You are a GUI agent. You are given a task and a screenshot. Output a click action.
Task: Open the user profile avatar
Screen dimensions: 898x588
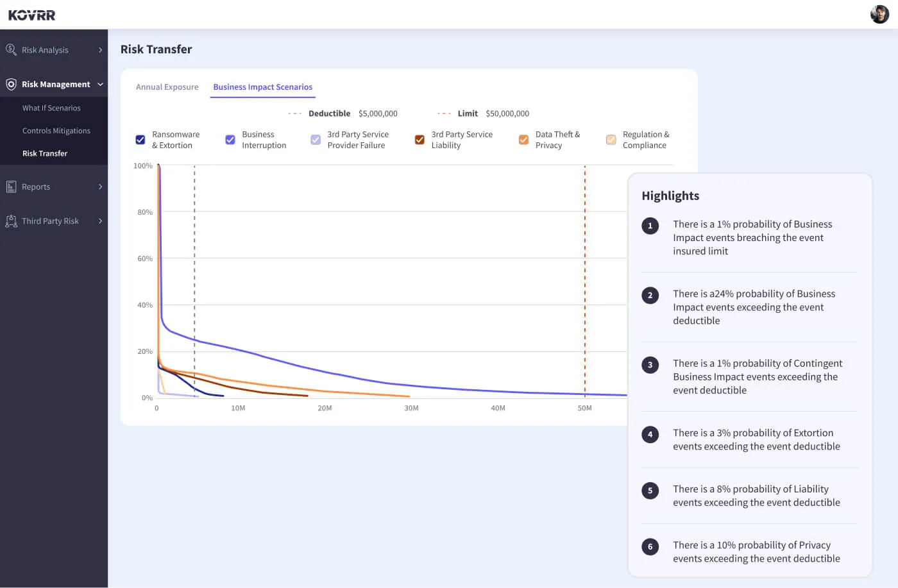879,14
